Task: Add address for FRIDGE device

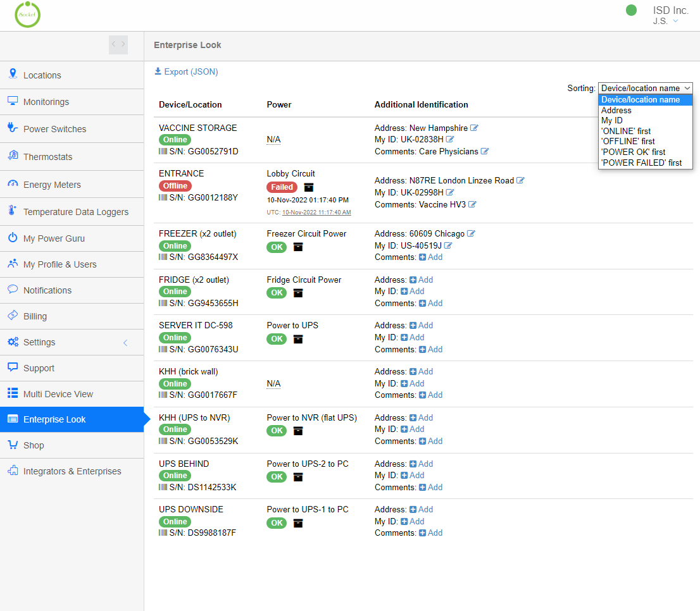Action: click(x=422, y=280)
